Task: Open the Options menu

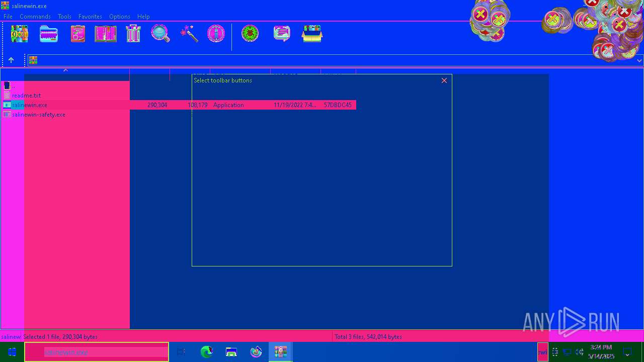Action: [x=120, y=17]
